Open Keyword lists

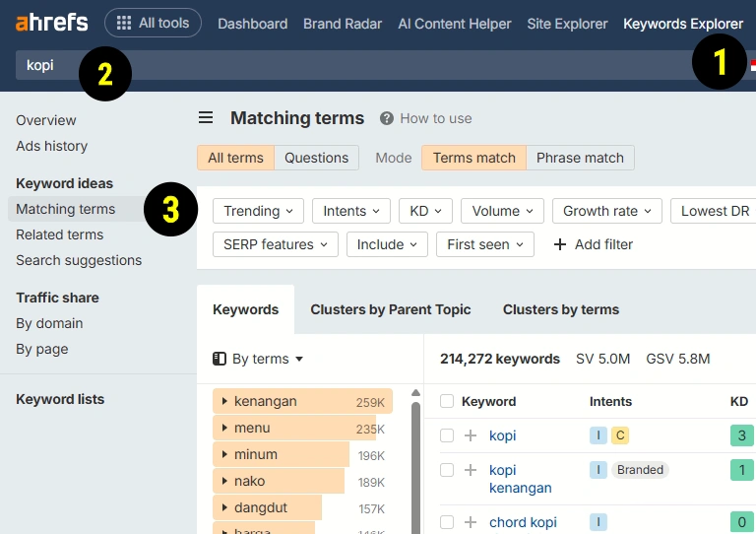click(x=60, y=399)
